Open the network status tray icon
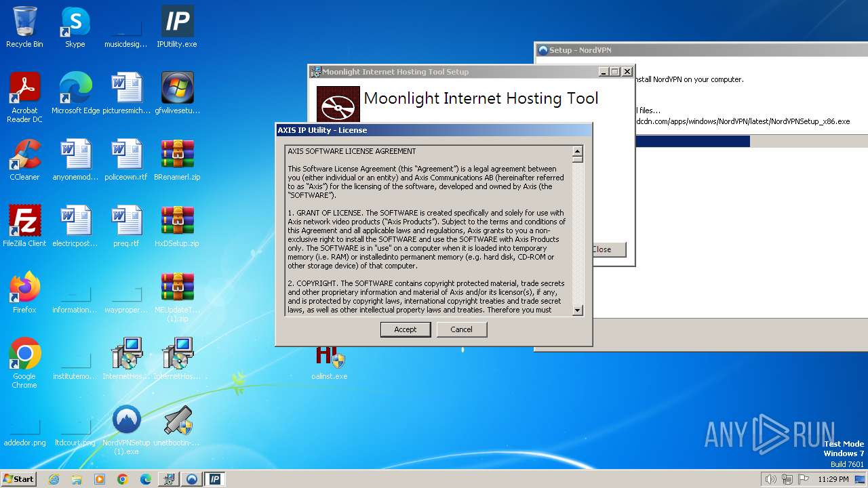This screenshot has width=868, height=488. click(787, 479)
